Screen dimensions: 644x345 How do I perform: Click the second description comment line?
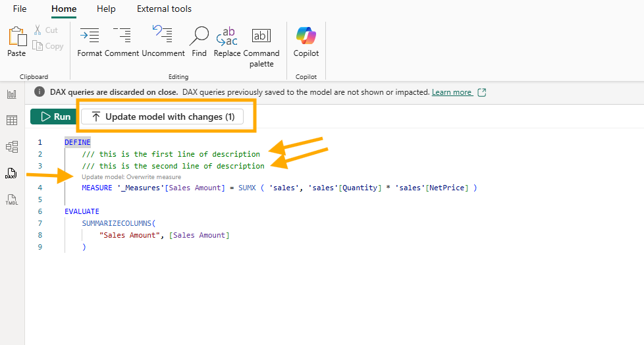pos(173,166)
